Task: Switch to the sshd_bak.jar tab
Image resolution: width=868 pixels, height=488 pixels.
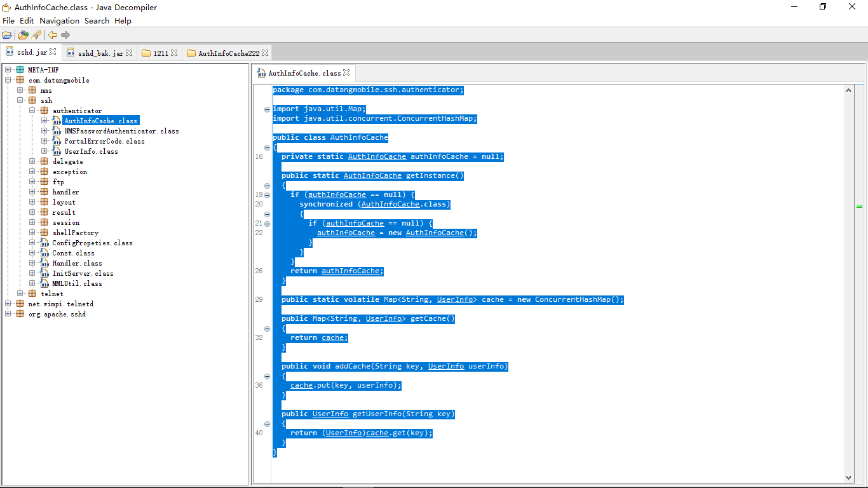Action: [x=100, y=53]
